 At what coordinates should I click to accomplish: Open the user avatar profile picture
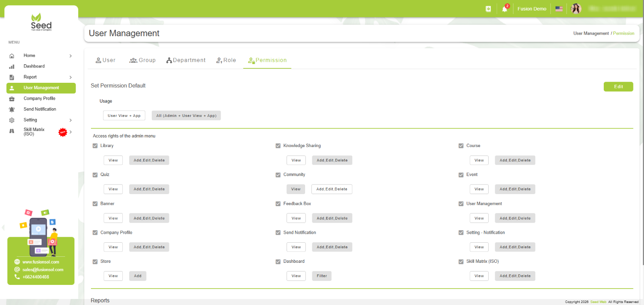click(x=576, y=8)
